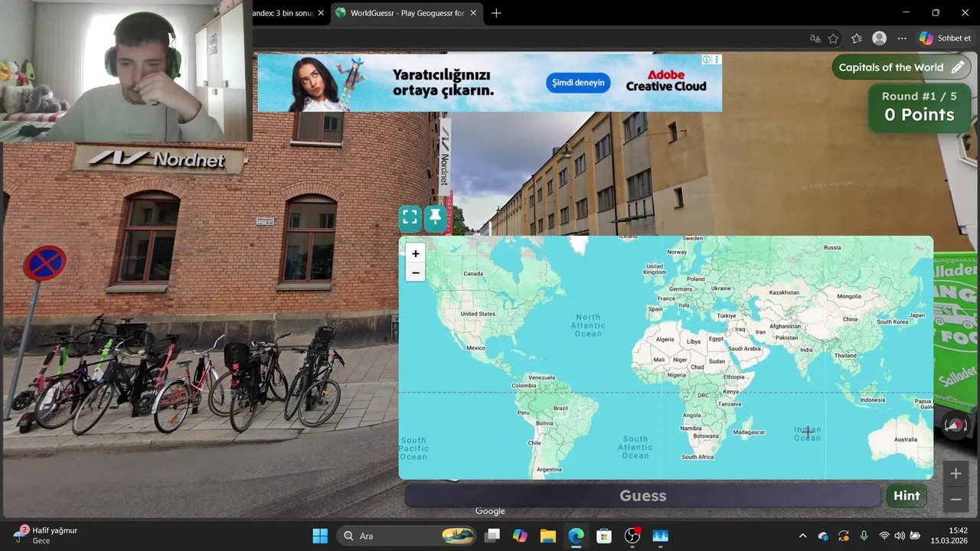Request a Hint for this round
This screenshot has width=980, height=551.
click(906, 496)
